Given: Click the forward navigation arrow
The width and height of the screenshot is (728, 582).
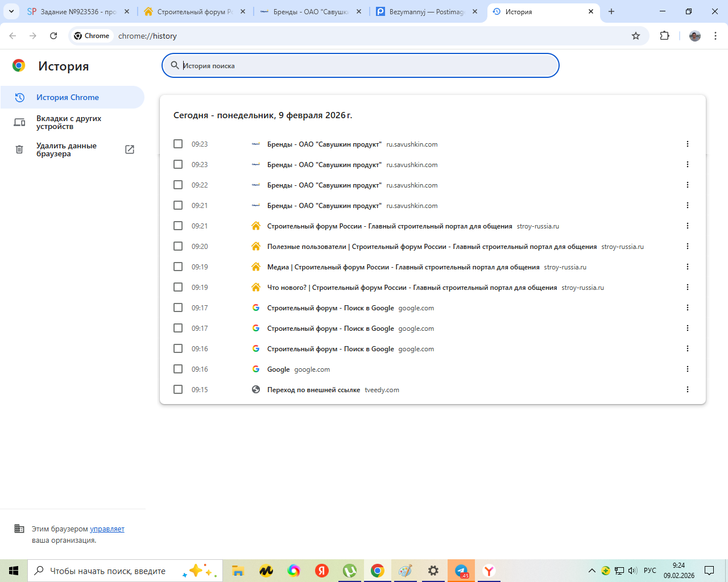Looking at the screenshot, I should 33,36.
